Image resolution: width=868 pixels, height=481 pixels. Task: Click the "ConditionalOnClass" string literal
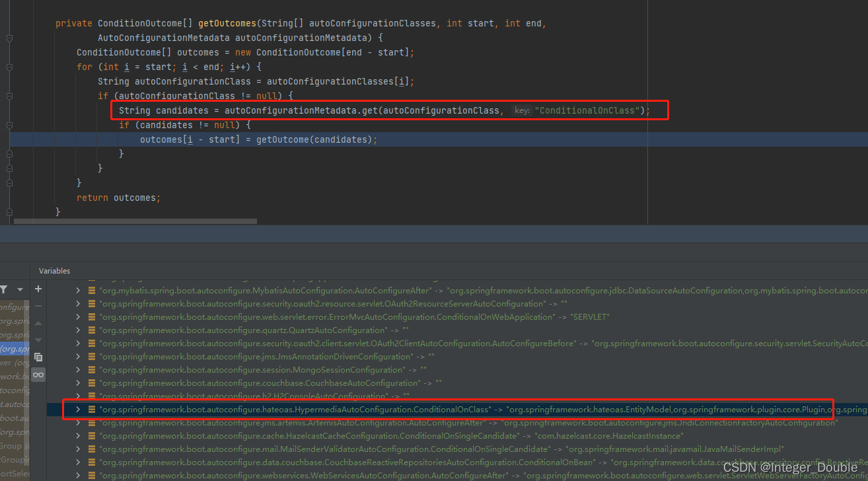589,110
